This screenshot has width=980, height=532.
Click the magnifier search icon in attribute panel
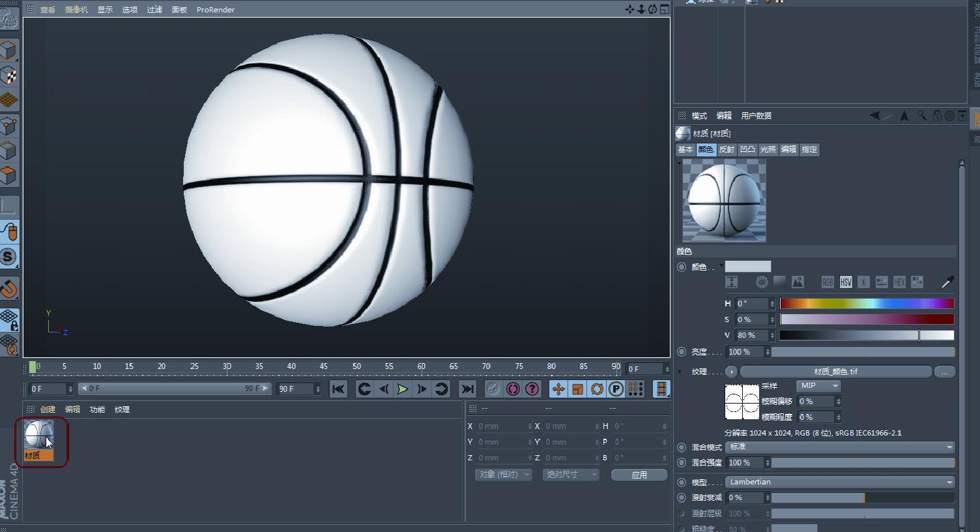pos(921,115)
